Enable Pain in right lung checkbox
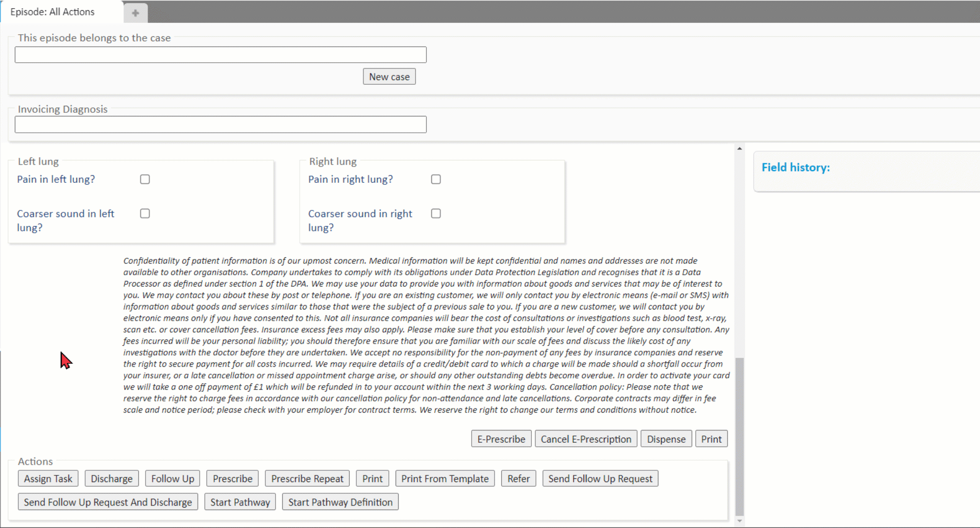 click(436, 179)
